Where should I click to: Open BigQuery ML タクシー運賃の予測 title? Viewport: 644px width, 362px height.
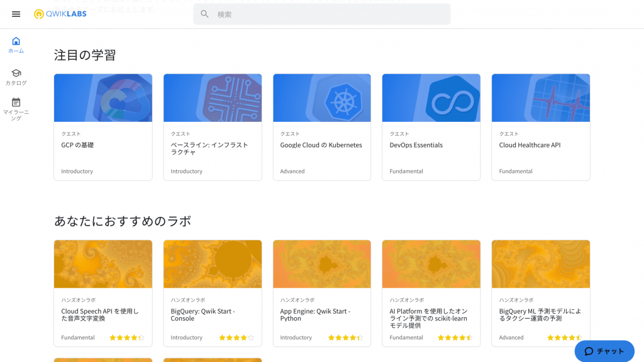tap(540, 314)
